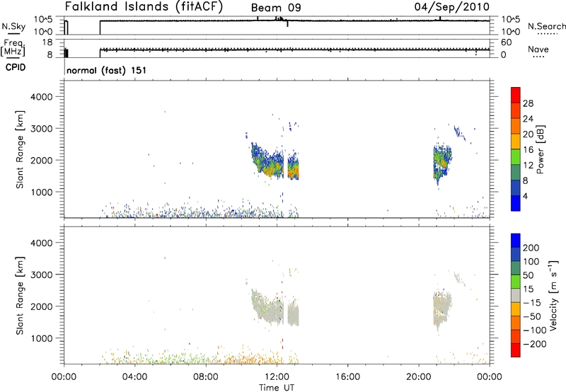Click the 'Velocity [m s-1]' colorbar label

click(x=553, y=295)
